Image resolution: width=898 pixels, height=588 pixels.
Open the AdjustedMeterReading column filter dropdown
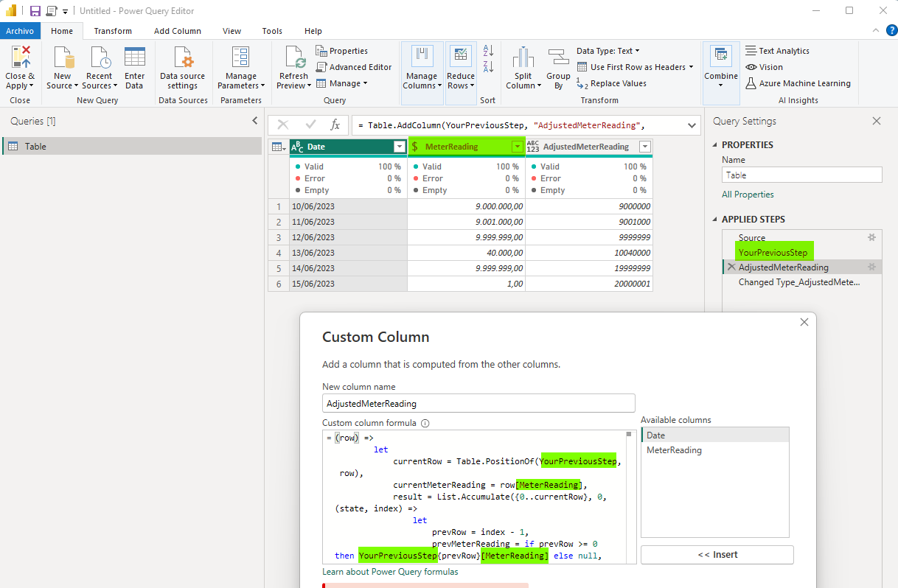[645, 147]
